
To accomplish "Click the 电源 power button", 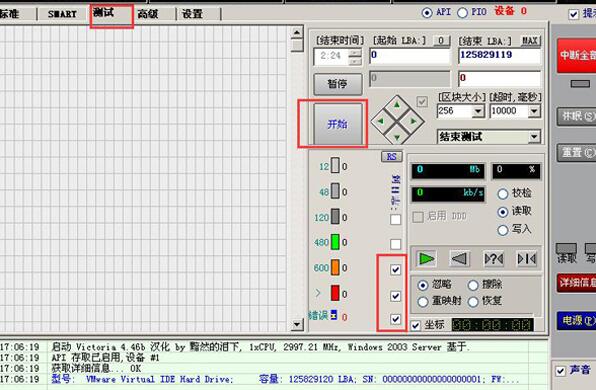I will (576, 320).
